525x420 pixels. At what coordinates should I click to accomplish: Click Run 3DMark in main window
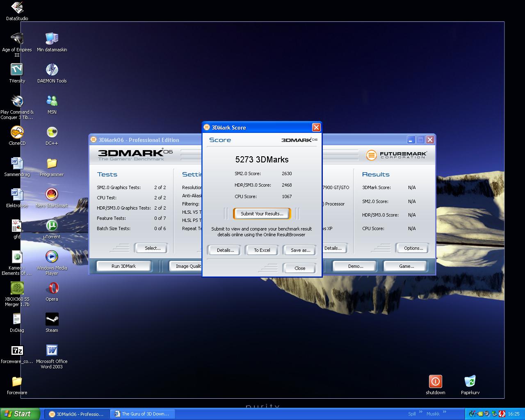coord(123,266)
